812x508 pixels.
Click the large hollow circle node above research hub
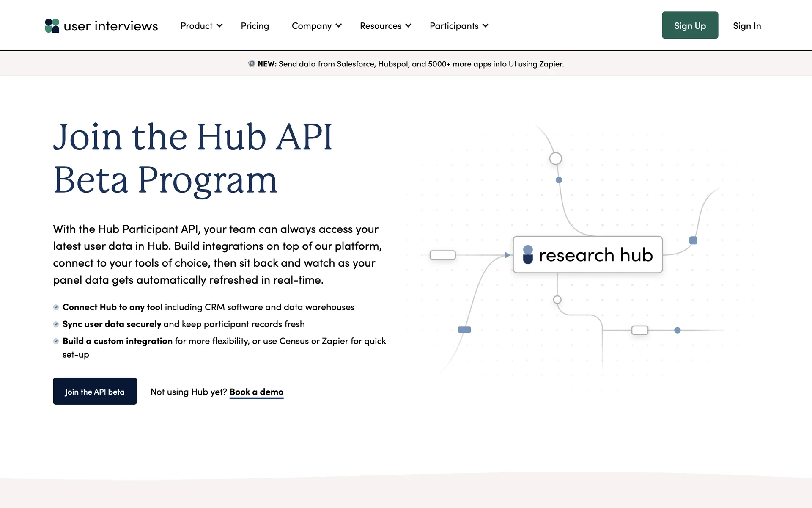click(x=555, y=158)
